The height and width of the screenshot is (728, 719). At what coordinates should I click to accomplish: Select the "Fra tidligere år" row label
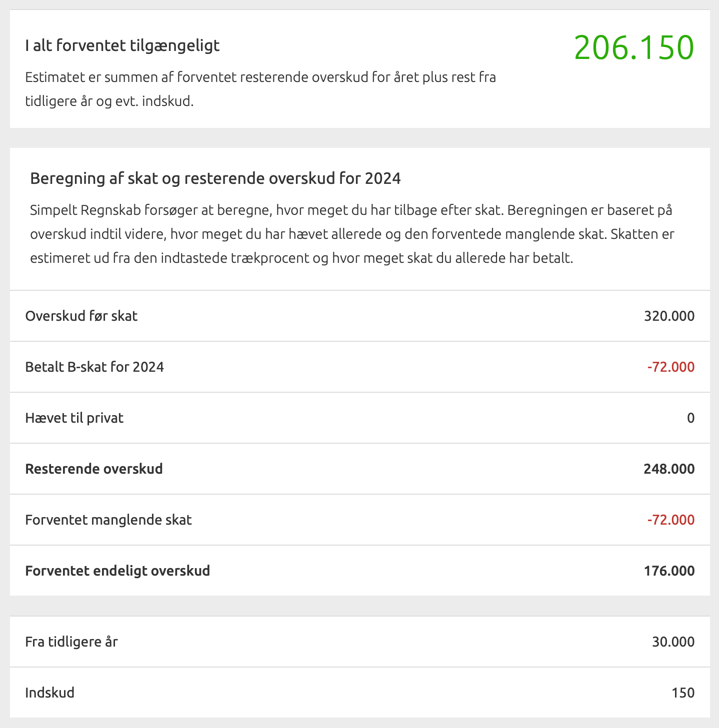click(71, 642)
